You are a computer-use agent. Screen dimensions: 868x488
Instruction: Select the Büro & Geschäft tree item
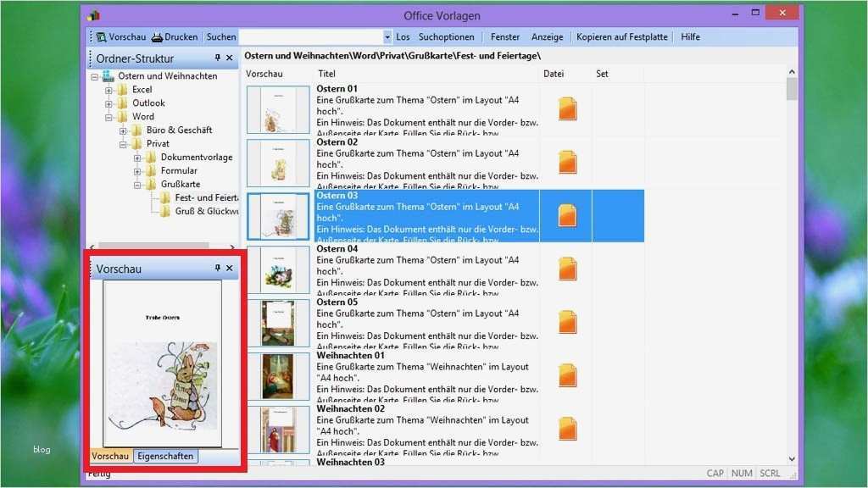tap(179, 130)
